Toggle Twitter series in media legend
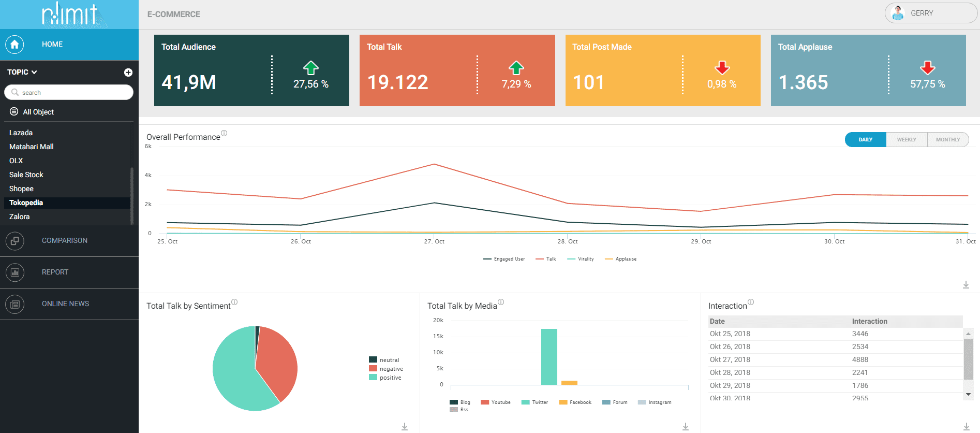980x433 pixels. tap(535, 402)
